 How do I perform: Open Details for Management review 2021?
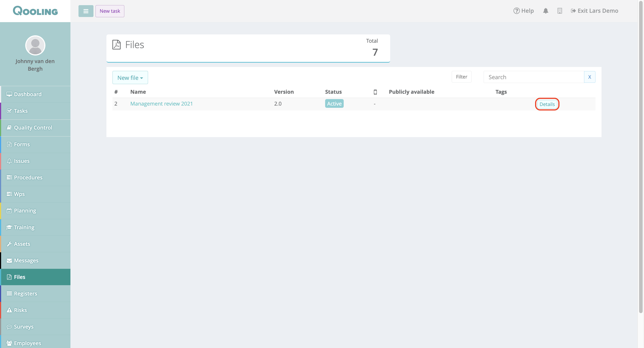pyautogui.click(x=547, y=104)
